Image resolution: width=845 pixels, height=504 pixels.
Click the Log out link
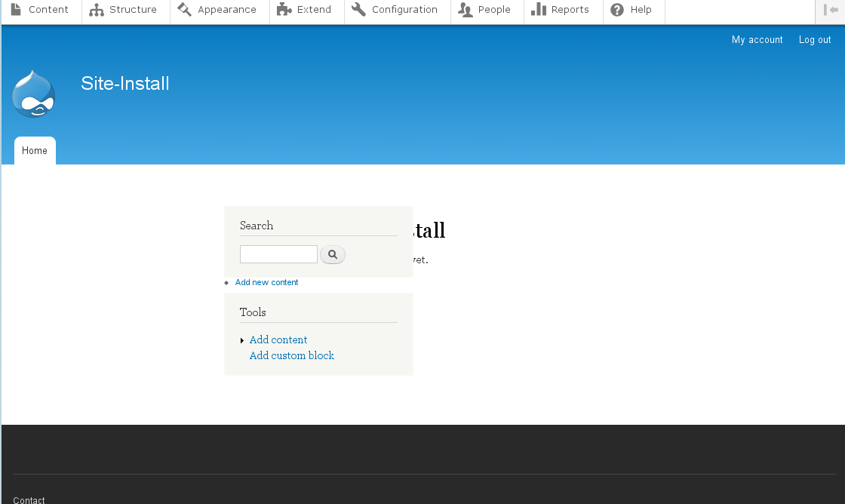click(x=815, y=39)
